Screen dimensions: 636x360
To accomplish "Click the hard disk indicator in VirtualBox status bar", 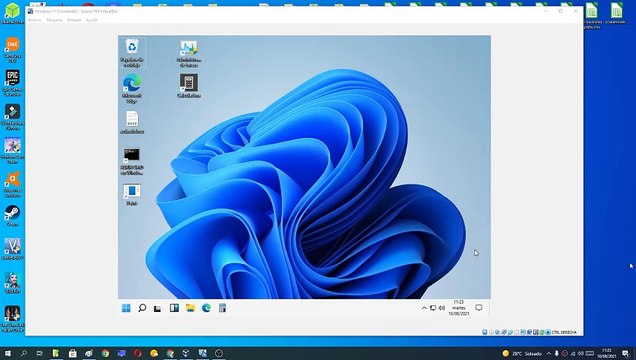I will (x=485, y=332).
